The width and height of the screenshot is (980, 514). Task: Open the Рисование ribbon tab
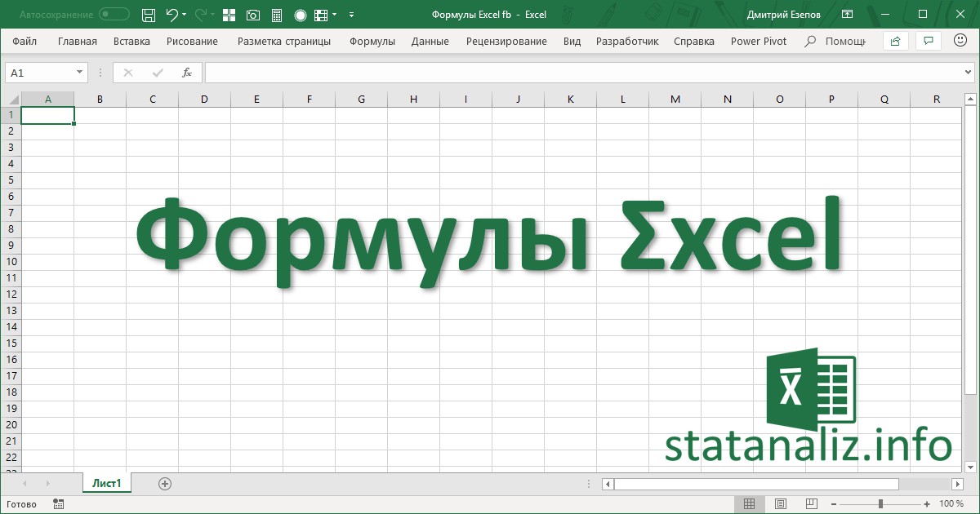pos(192,41)
